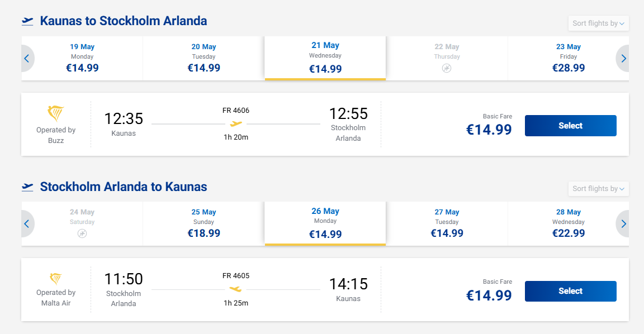Image resolution: width=644 pixels, height=334 pixels.
Task: Click no-flight icon under 22 May
Action: (447, 68)
